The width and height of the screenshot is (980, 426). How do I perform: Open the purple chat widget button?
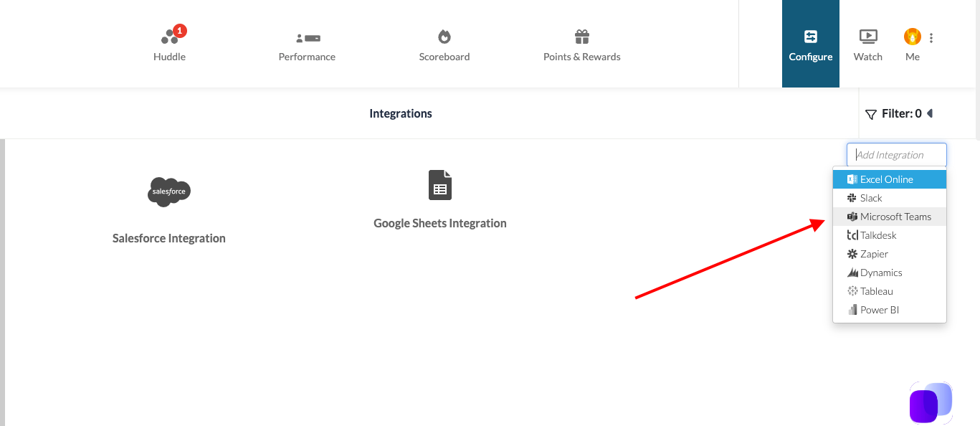(931, 403)
